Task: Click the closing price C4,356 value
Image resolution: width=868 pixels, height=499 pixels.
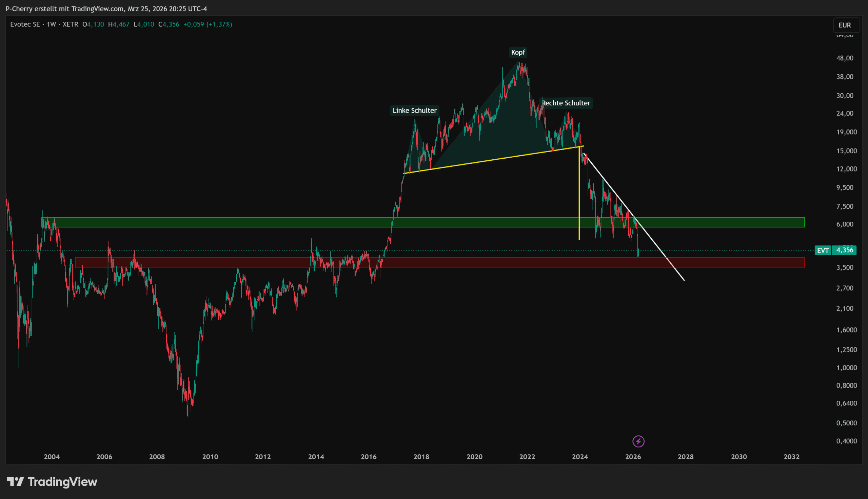Action: point(169,24)
